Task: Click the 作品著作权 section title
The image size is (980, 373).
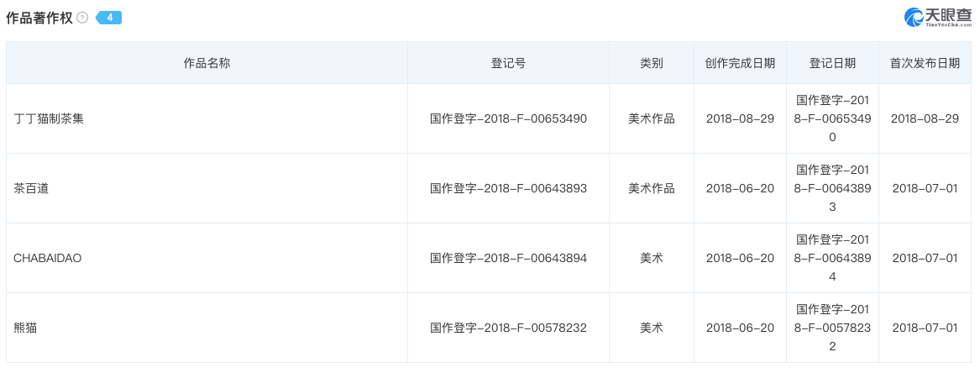Action: pyautogui.click(x=39, y=18)
